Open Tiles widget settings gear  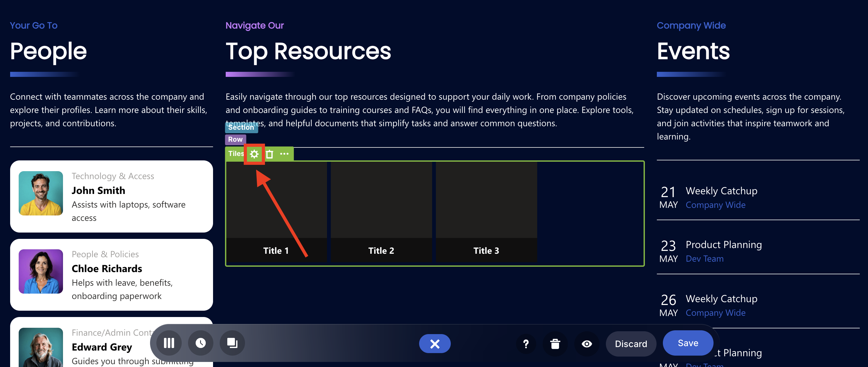pyautogui.click(x=254, y=154)
